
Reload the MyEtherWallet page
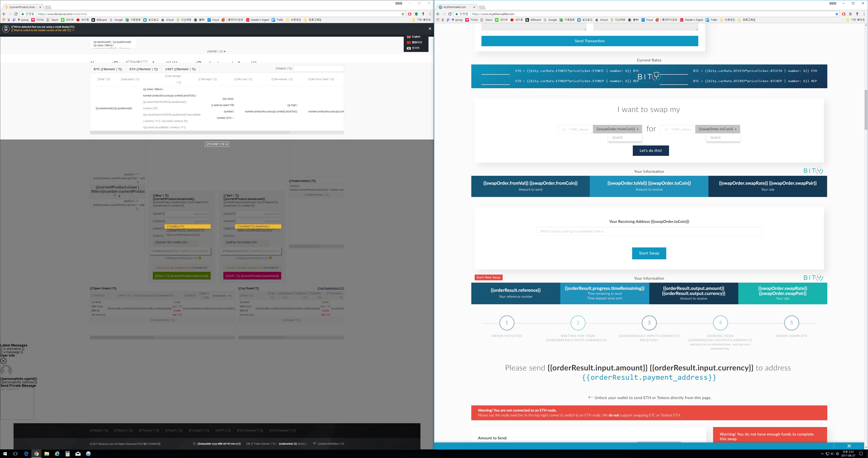[x=450, y=14]
